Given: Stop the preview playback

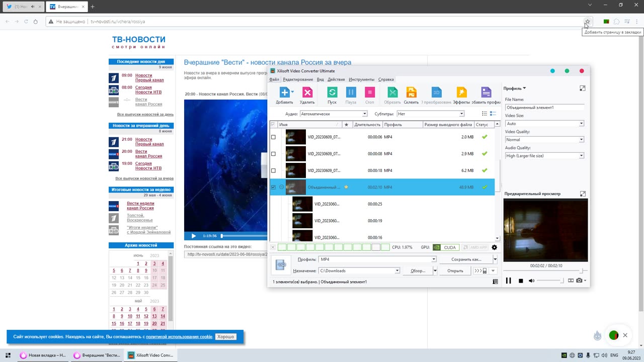Looking at the screenshot, I should [521, 281].
